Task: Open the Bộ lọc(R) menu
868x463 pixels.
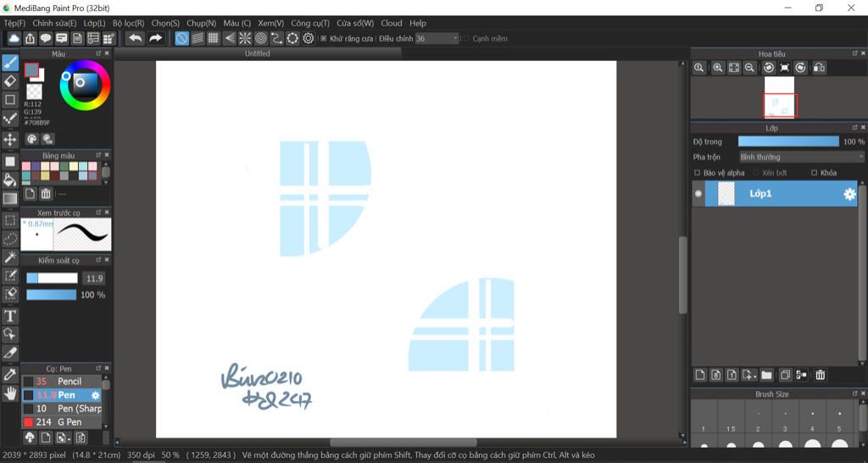Action: [x=129, y=23]
